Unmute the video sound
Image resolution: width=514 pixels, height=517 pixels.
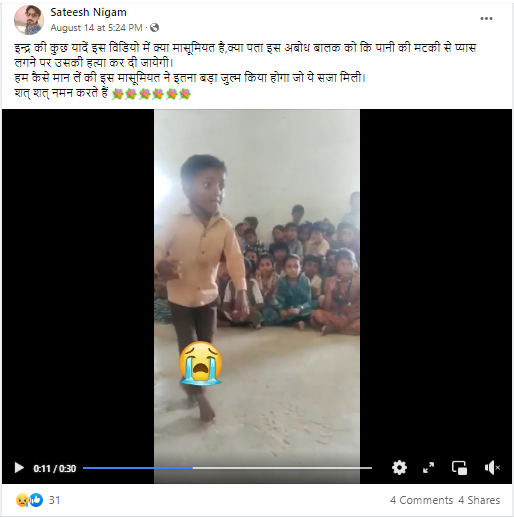(492, 468)
